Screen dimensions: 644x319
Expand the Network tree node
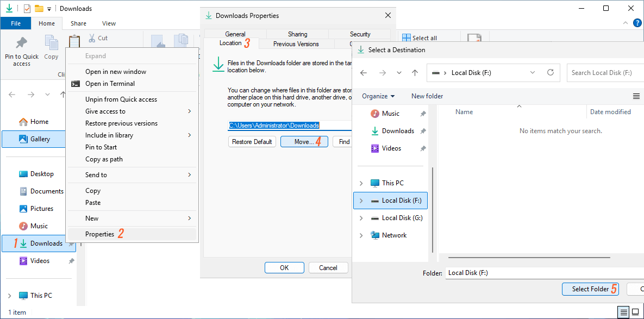tap(361, 235)
